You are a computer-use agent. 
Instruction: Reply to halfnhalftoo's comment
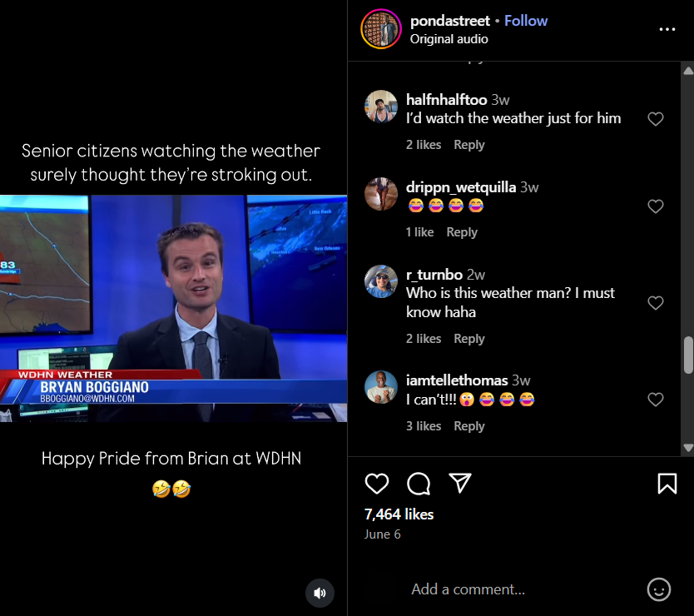[468, 145]
